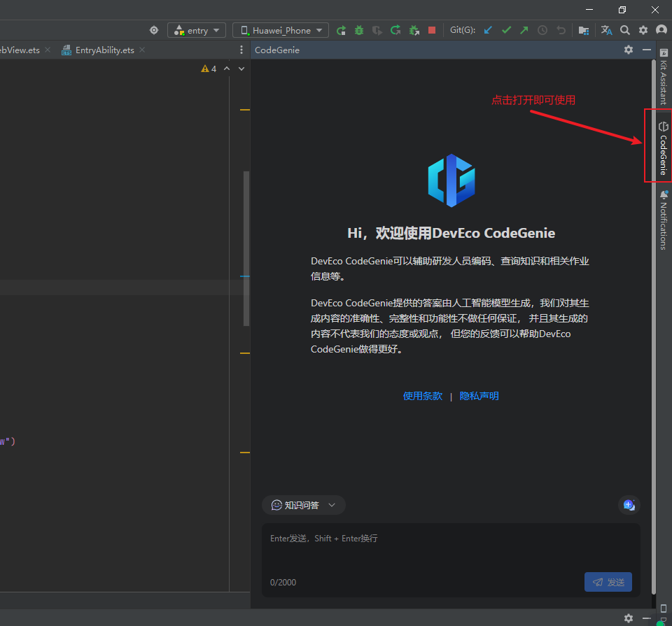
Task: Click the red Stop button
Action: click(x=432, y=30)
